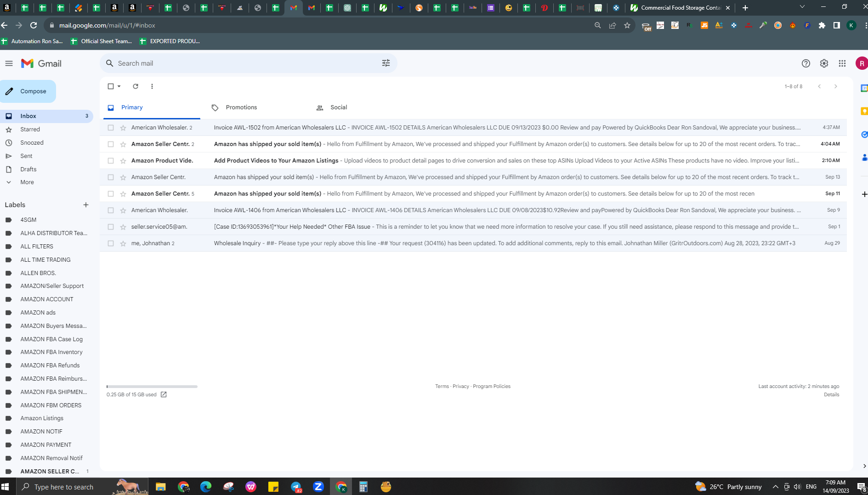This screenshot has height=495, width=868.
Task: Tick checkbox for Amazon shipped email at 4:04 AM
Action: (x=111, y=144)
